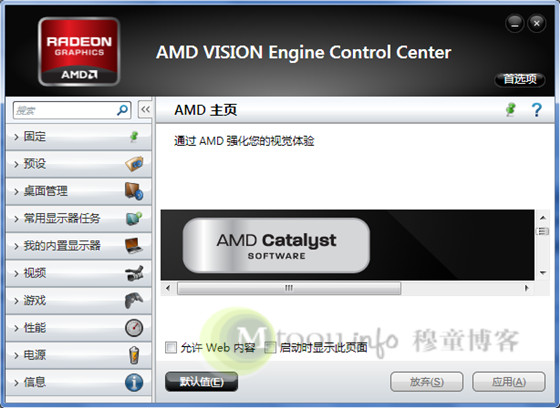The image size is (560, 408).
Task: Click the 电源 battery icon
Action: [x=134, y=355]
